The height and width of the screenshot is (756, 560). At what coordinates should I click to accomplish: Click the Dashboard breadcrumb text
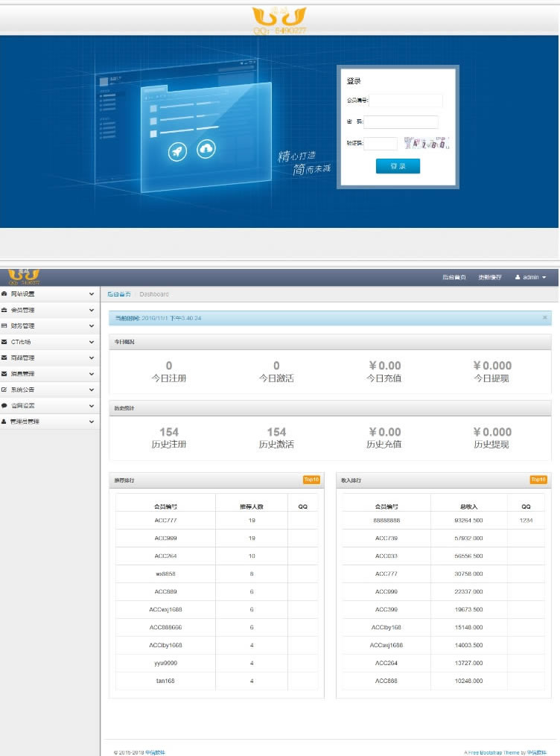click(x=154, y=294)
